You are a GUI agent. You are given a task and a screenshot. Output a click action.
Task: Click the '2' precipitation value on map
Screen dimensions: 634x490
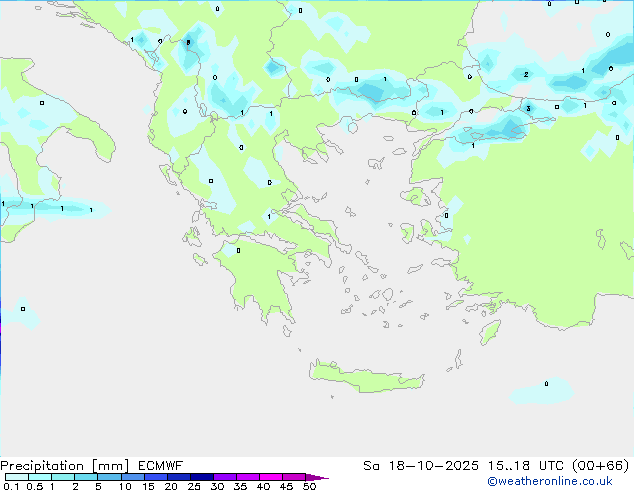click(x=526, y=74)
